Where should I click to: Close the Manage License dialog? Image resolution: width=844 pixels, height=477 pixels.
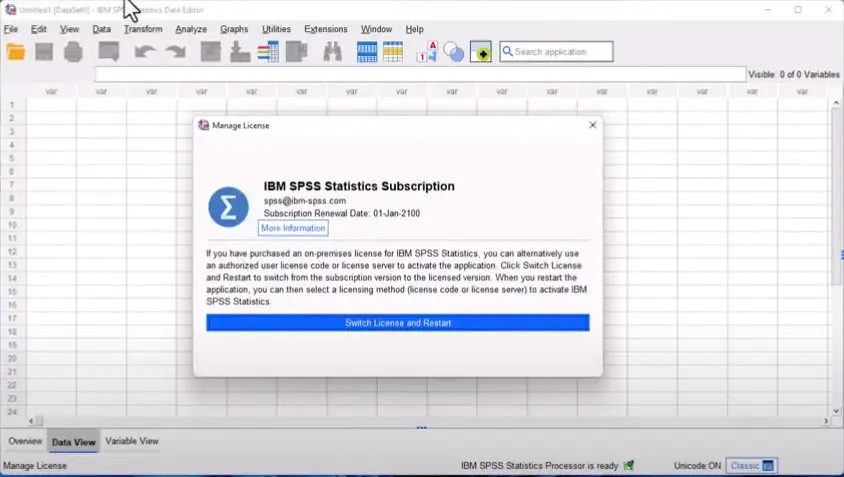click(x=592, y=125)
